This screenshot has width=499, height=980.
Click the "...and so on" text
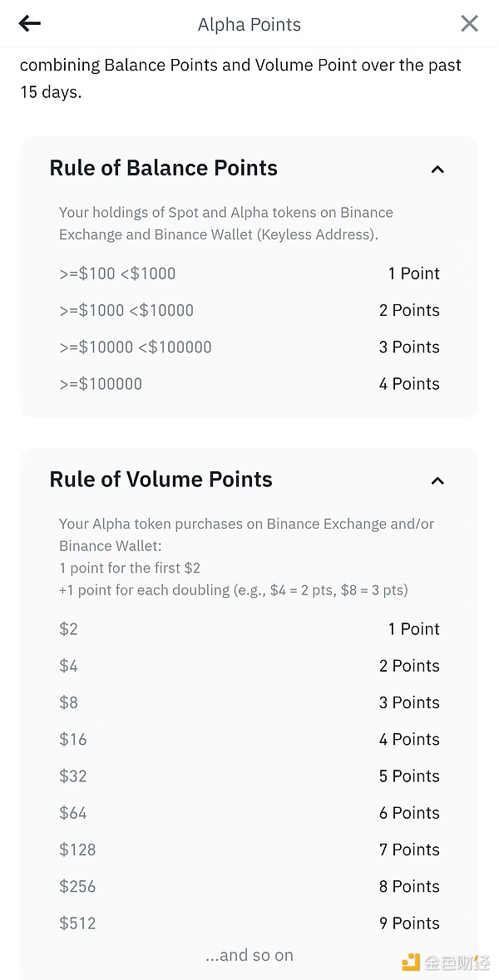[249, 955]
